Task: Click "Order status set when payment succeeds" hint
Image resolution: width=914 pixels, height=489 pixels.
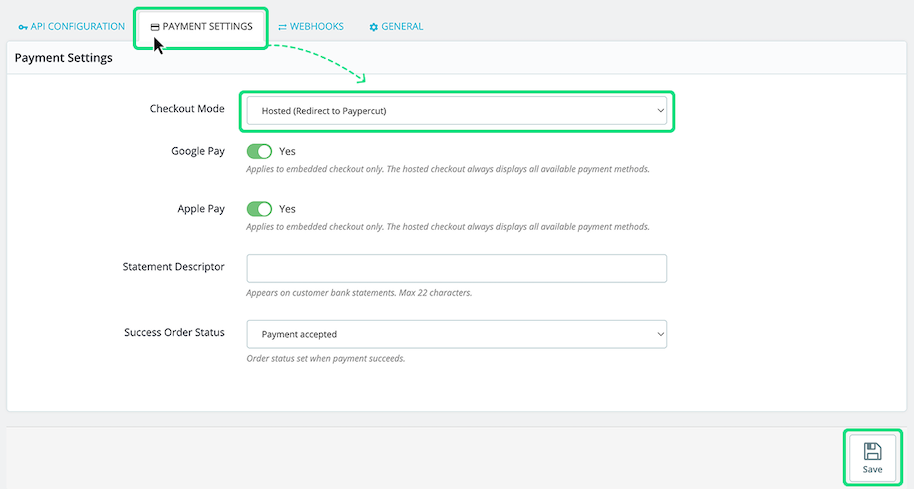Action: pos(326,358)
